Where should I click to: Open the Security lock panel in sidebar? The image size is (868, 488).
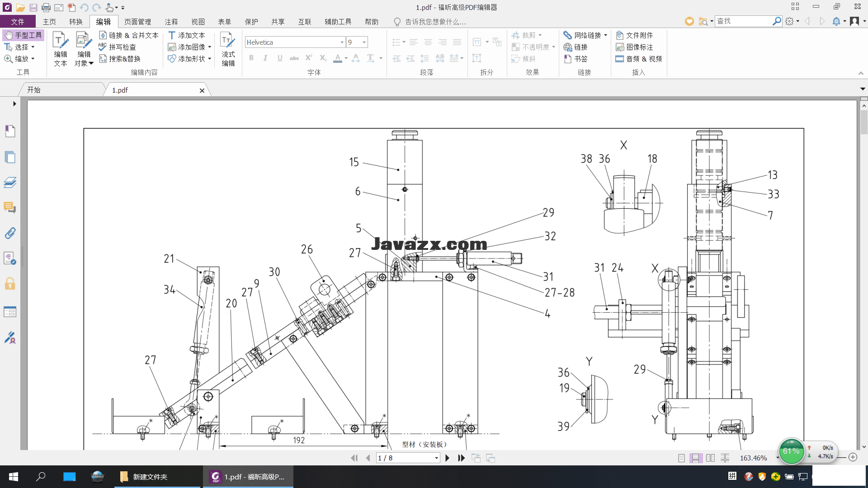pos(10,284)
